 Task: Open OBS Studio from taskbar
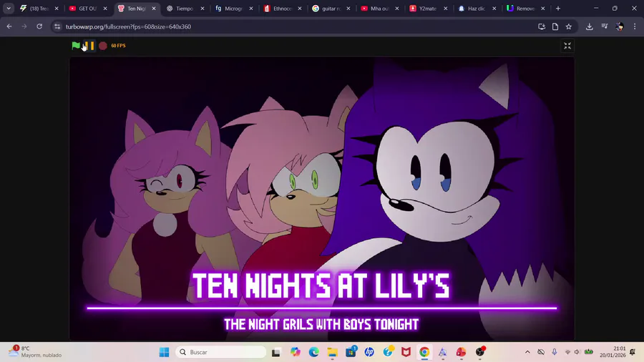pos(480,352)
